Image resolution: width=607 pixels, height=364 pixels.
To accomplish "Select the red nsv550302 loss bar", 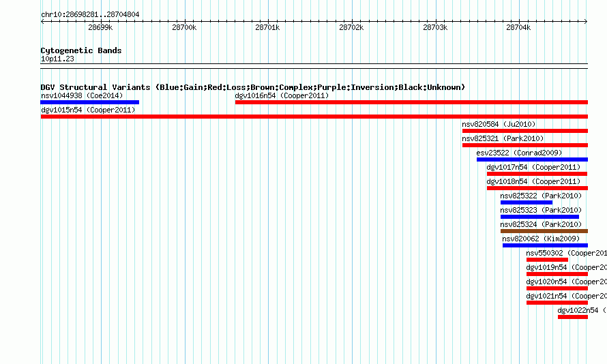I will (547, 260).
